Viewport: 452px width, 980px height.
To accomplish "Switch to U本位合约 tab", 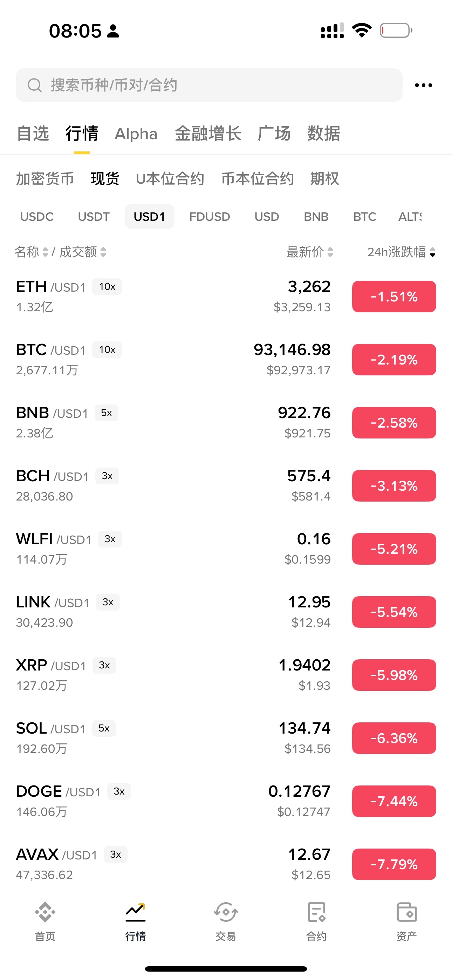I will (x=170, y=179).
